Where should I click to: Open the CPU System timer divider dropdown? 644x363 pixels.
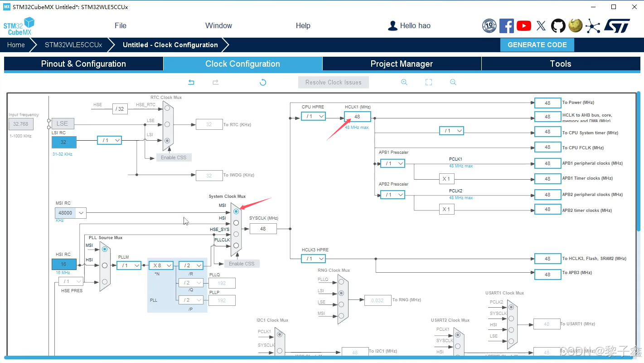coord(452,131)
